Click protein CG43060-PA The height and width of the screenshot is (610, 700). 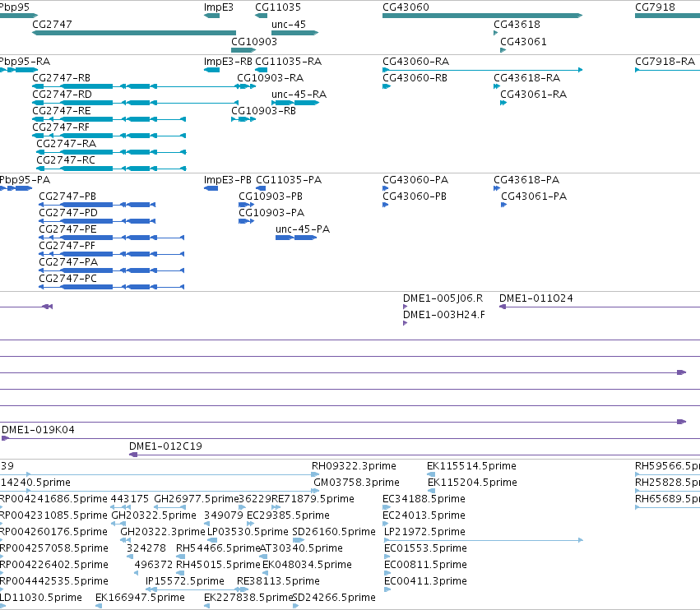click(415, 180)
